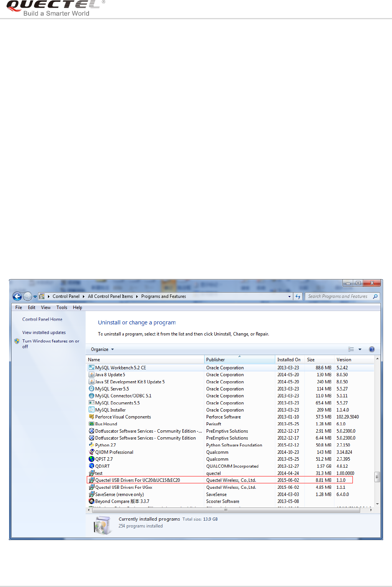Click the vertical scrollbar up arrow

click(377, 359)
